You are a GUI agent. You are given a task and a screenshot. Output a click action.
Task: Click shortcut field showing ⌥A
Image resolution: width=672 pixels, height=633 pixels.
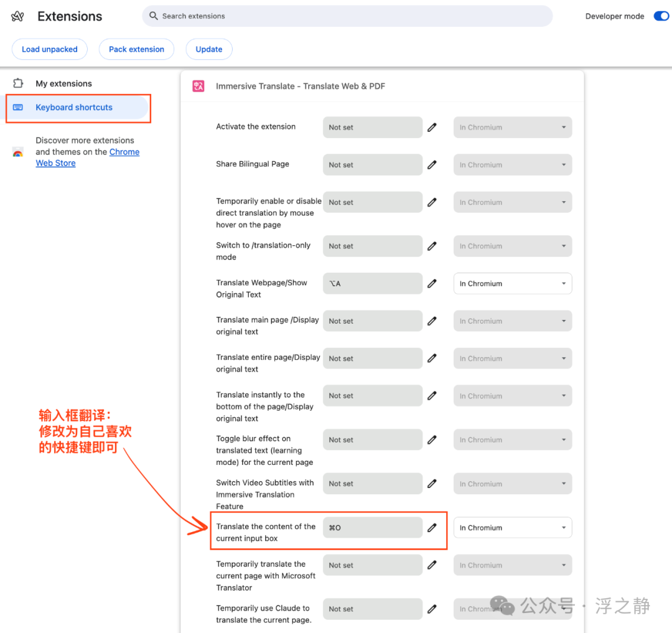[373, 283]
